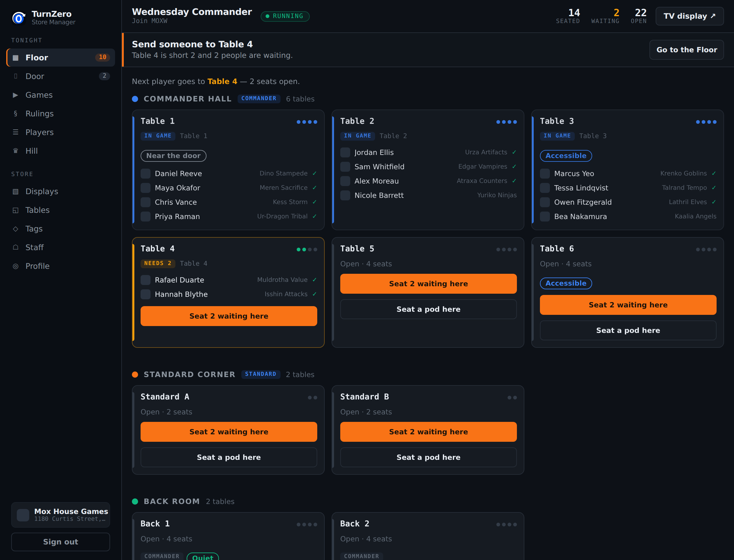Open the Games section
Viewport: 734px width, 560px height.
pos(61,95)
